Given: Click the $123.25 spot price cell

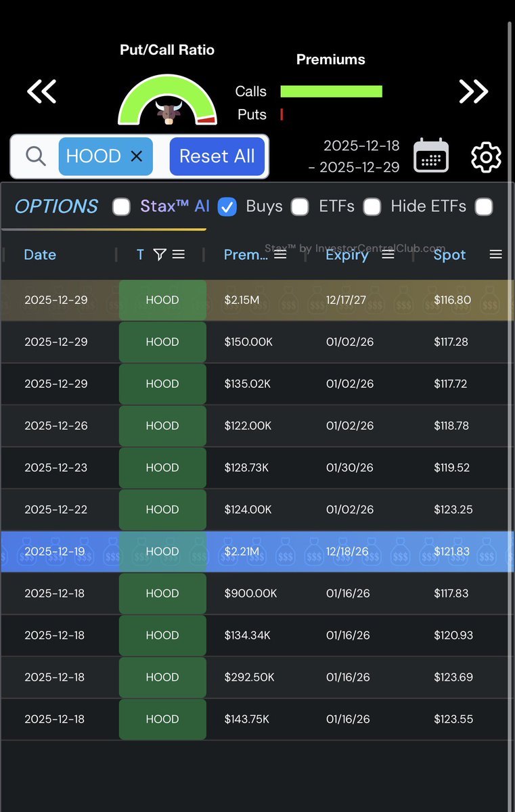Looking at the screenshot, I should pos(453,510).
